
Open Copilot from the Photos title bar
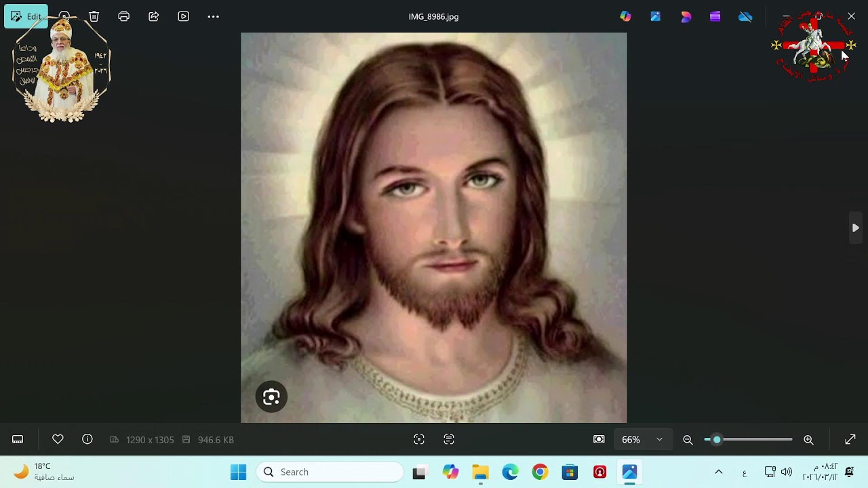tap(626, 16)
